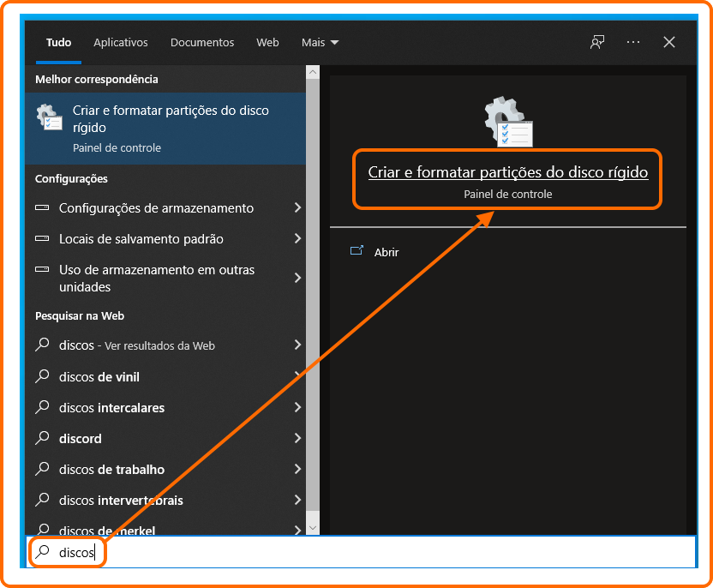Open the feedback icon in search header
Screen dimensions: 713x588
597,42
